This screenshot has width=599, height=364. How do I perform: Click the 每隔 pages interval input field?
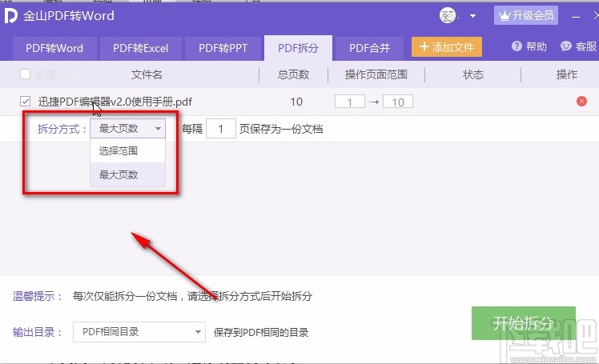(221, 129)
